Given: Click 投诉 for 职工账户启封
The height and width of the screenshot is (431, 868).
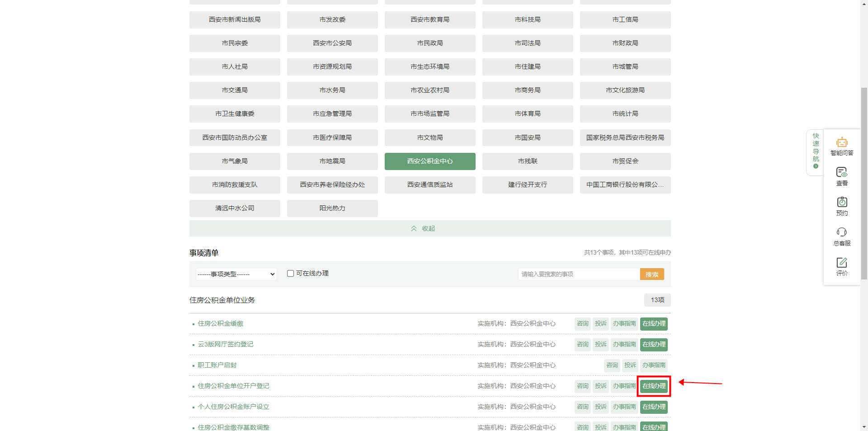Looking at the screenshot, I should tap(630, 365).
